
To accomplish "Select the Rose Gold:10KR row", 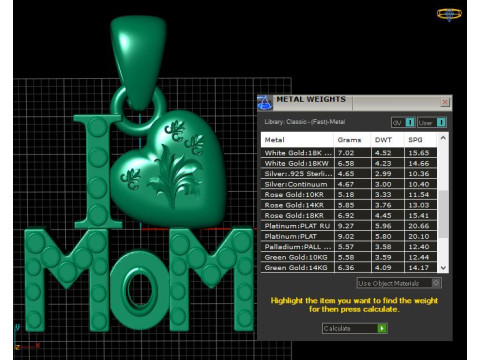I will [x=349, y=195].
